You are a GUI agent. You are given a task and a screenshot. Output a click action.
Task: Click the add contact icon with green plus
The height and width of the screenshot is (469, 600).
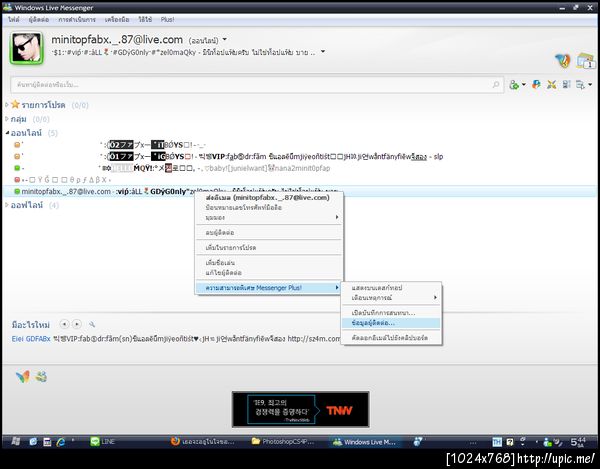coord(514,85)
